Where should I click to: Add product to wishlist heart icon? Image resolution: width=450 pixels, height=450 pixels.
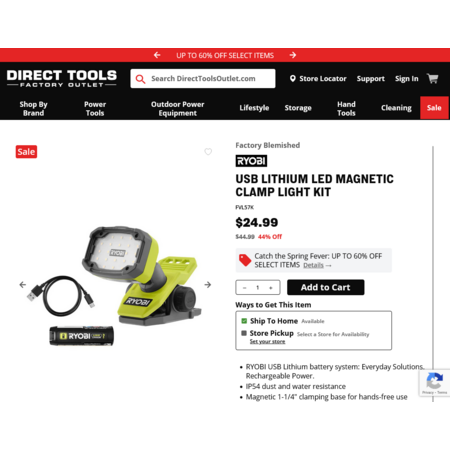[208, 152]
